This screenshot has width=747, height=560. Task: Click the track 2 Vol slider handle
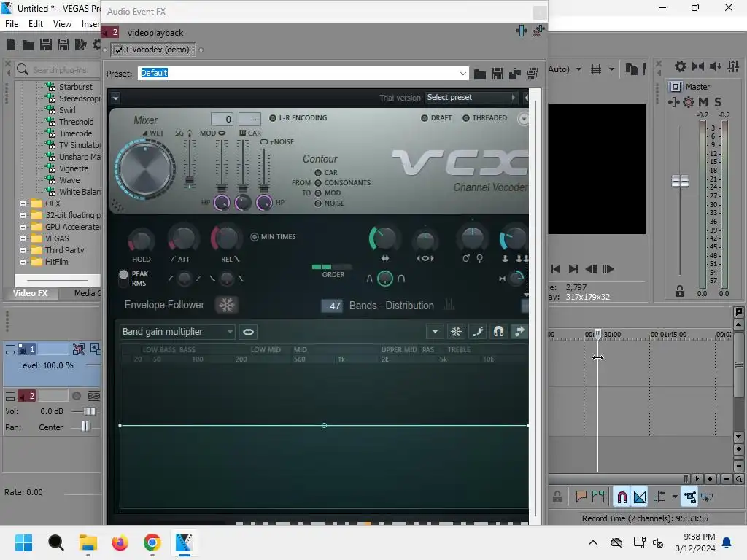[89, 411]
